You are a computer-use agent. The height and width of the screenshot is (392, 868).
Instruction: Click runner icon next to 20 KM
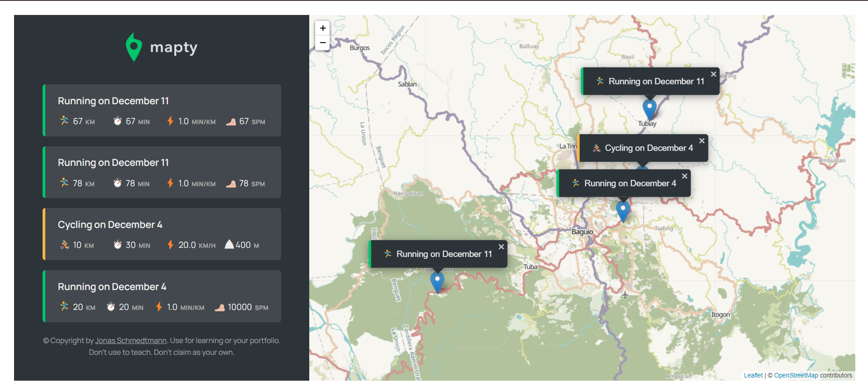click(64, 306)
